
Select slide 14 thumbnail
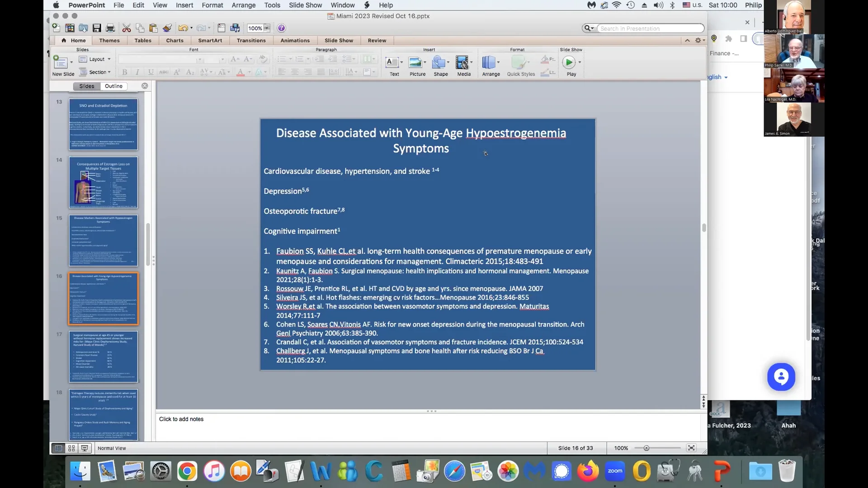(103, 183)
